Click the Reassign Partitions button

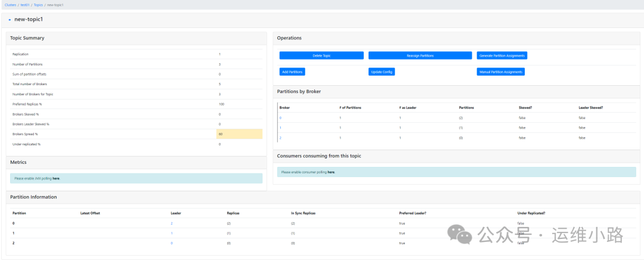pyautogui.click(x=420, y=55)
